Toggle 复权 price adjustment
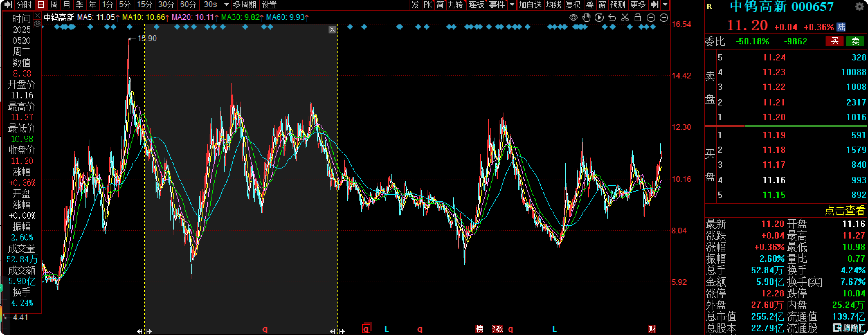Image resolution: width=868 pixels, height=335 pixels. coord(573,5)
